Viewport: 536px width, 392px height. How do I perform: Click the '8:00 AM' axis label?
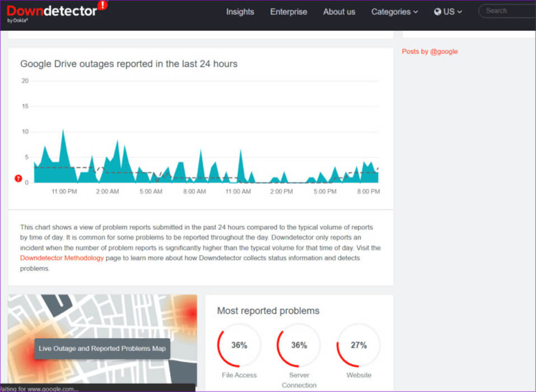pos(194,192)
